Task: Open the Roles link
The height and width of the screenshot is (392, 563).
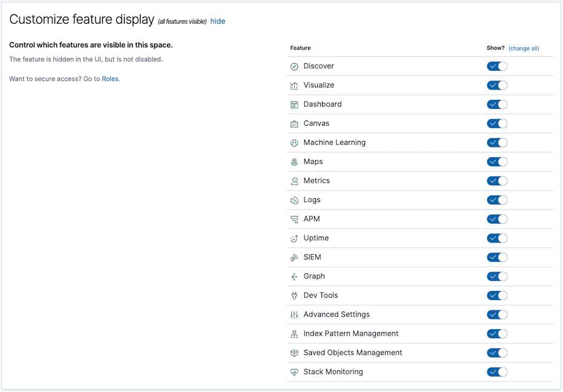Action: 110,79
